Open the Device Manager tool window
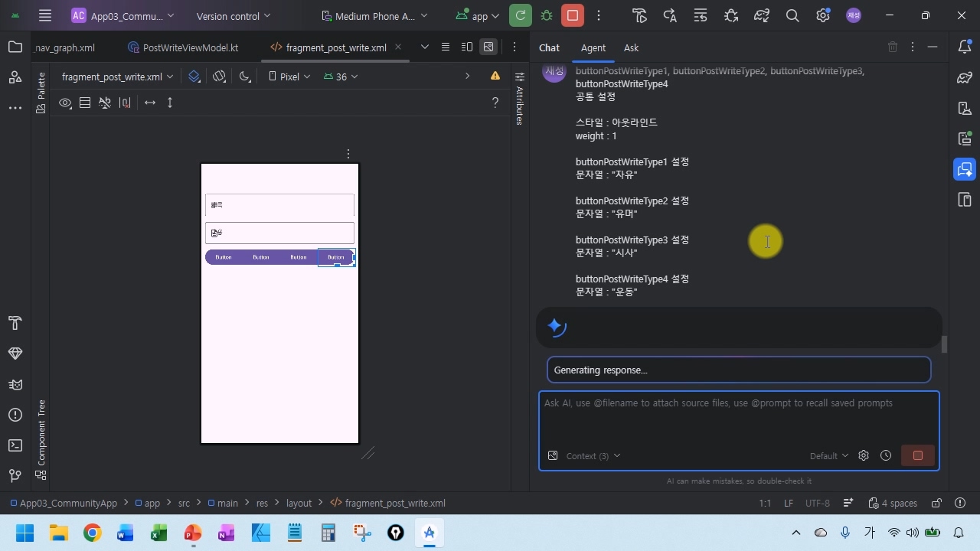Screen dimensions: 980x551 (x=965, y=109)
